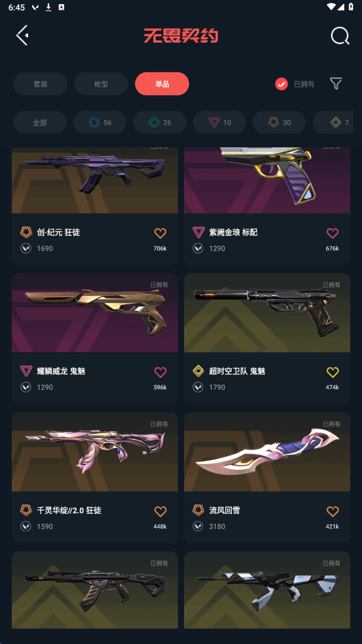
Task: Favorite 紫阙金琅 标配 heart icon
Action: coord(333,233)
